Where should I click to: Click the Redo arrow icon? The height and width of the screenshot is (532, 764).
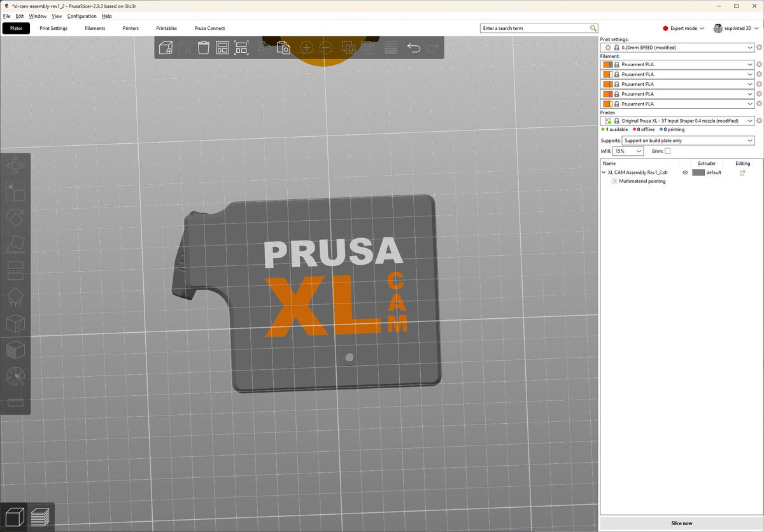click(x=433, y=48)
